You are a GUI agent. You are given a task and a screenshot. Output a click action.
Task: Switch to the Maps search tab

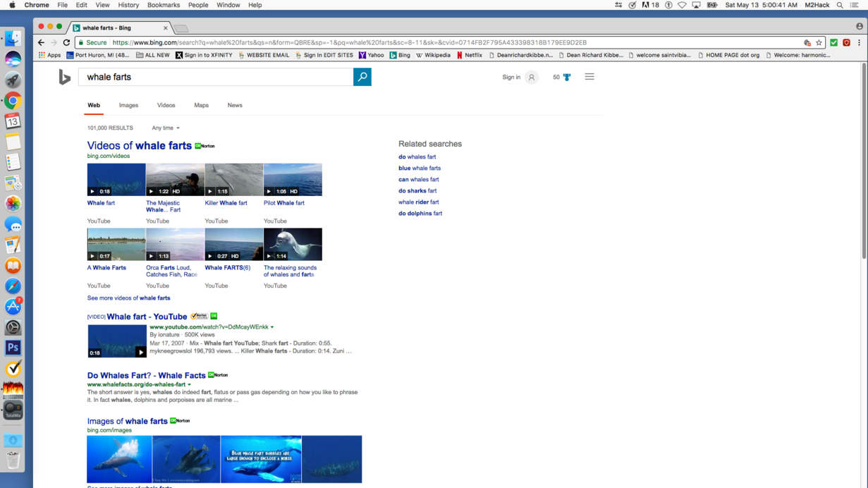(202, 105)
